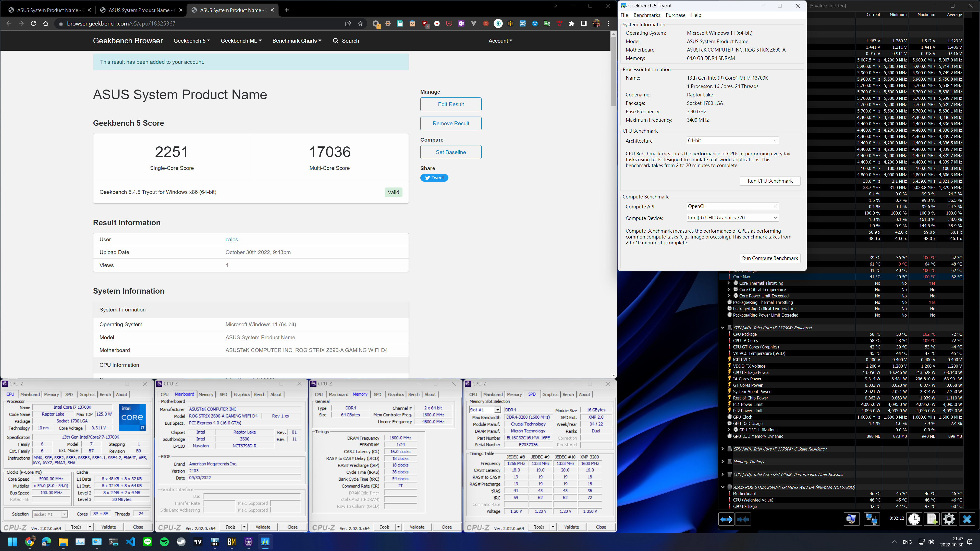Expand the Performance Limit Reasons group
This screenshot has height=551, width=980.
[x=722, y=474]
